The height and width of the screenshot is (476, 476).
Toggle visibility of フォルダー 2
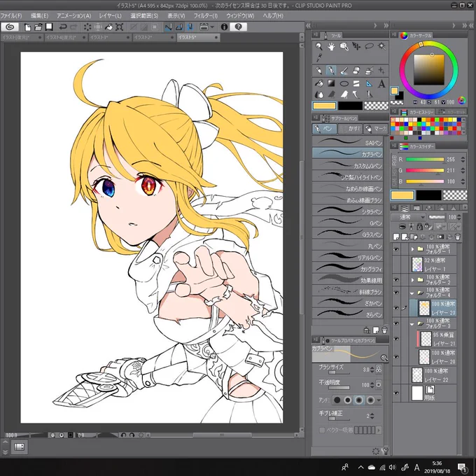coord(396,280)
